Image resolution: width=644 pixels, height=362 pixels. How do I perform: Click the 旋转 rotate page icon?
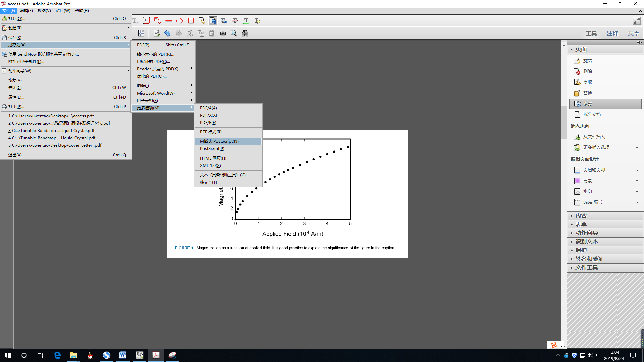tap(577, 61)
